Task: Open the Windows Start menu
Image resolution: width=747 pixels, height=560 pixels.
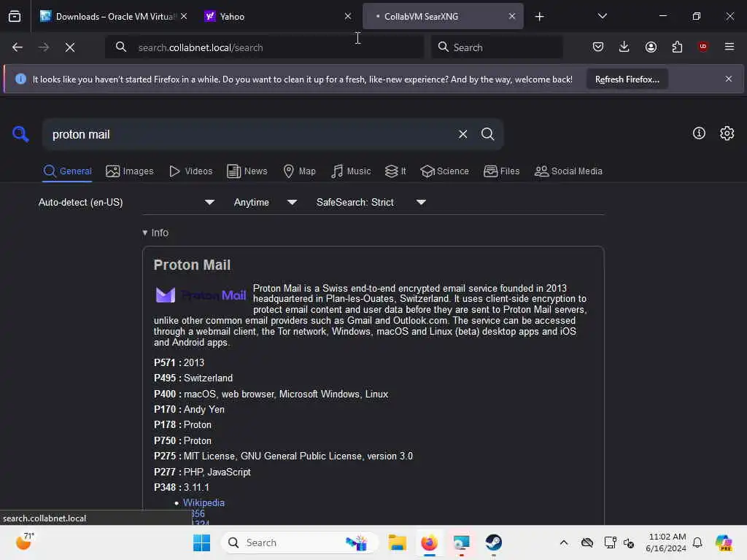Action: point(201,542)
